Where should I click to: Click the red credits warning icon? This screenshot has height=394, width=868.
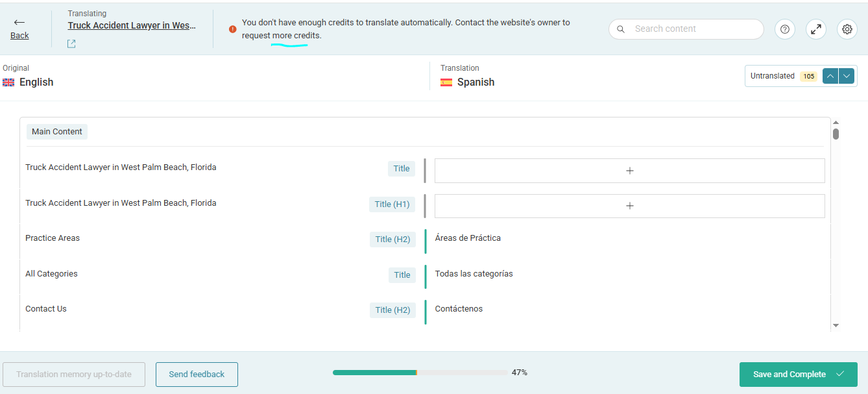233,29
